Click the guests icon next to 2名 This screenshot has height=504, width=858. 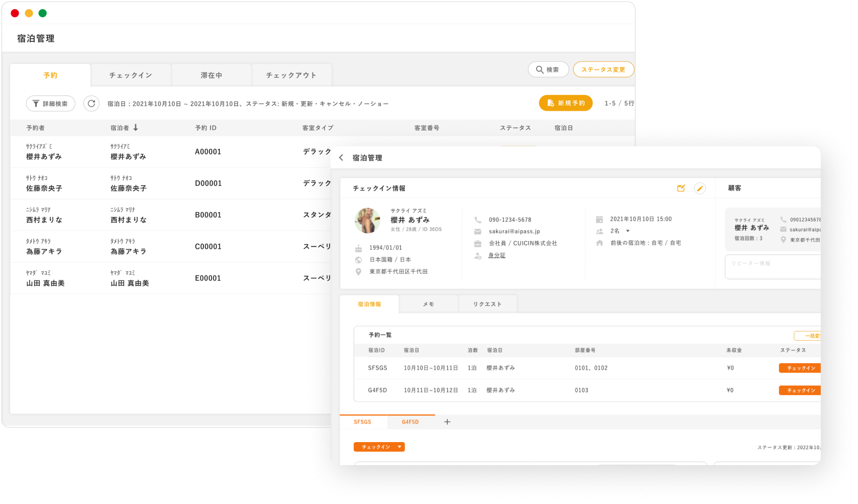[599, 231]
